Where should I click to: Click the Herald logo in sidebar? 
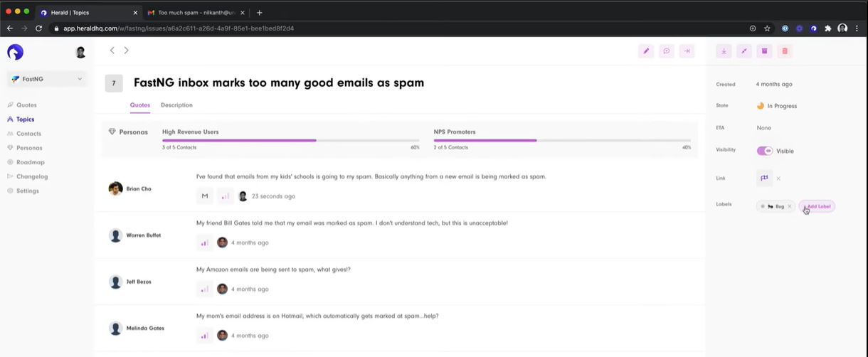15,52
